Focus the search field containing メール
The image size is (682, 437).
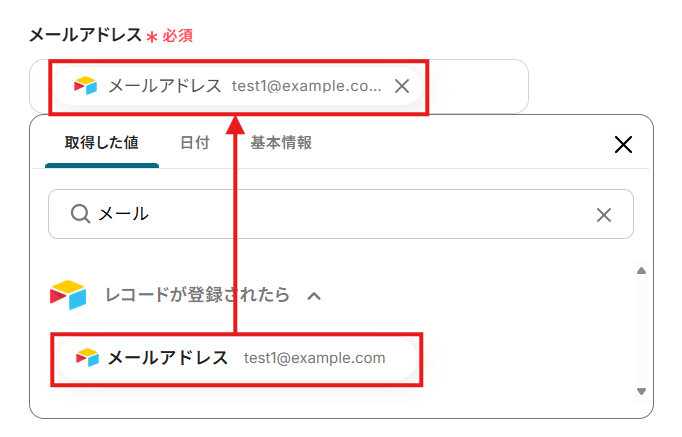(x=340, y=214)
